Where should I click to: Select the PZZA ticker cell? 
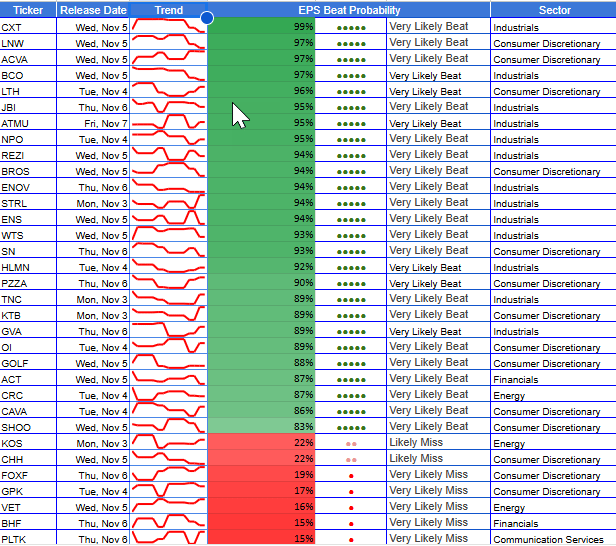coord(28,283)
